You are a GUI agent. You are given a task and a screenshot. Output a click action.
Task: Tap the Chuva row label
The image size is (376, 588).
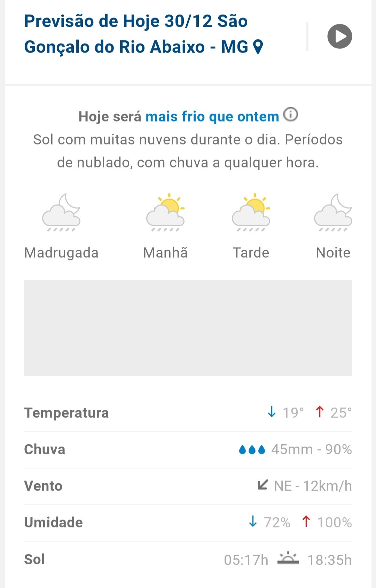[x=45, y=449]
